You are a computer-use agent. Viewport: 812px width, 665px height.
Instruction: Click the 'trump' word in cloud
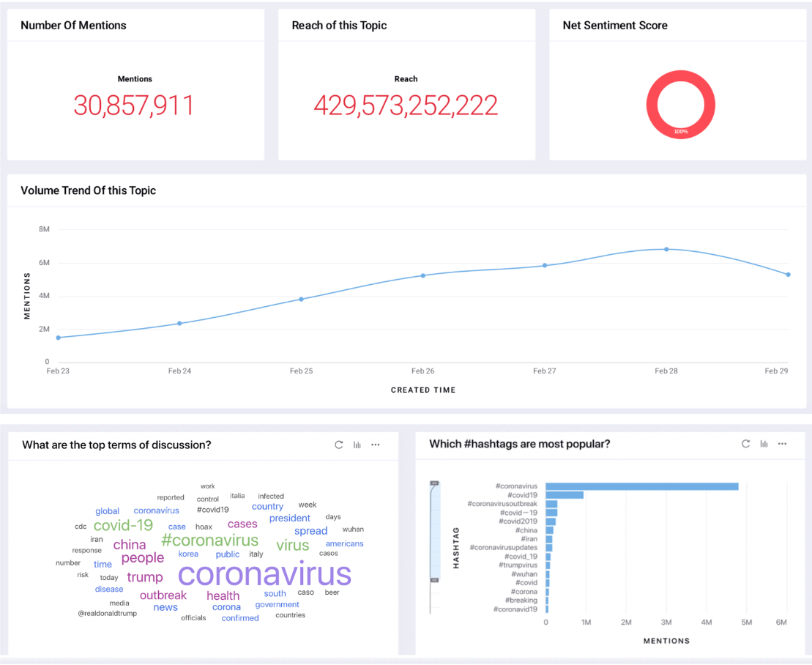coord(145,577)
